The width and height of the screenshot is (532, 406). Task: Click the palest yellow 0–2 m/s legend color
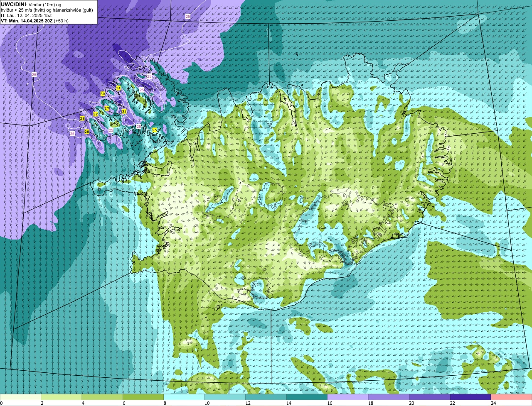[21, 397]
